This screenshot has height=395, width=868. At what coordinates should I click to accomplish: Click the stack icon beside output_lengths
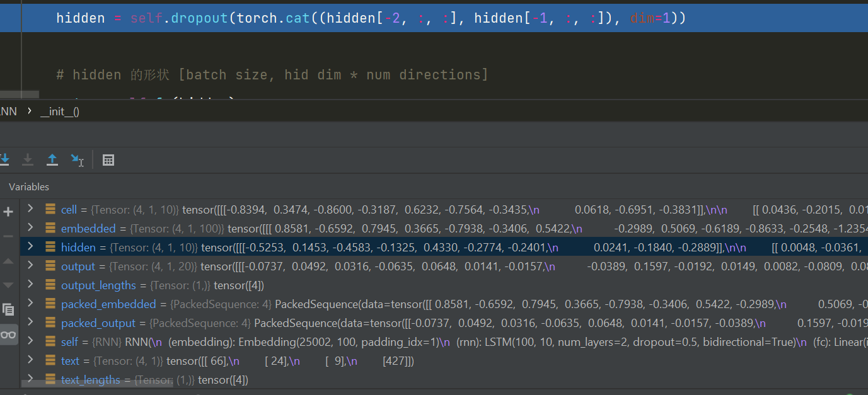(x=50, y=285)
